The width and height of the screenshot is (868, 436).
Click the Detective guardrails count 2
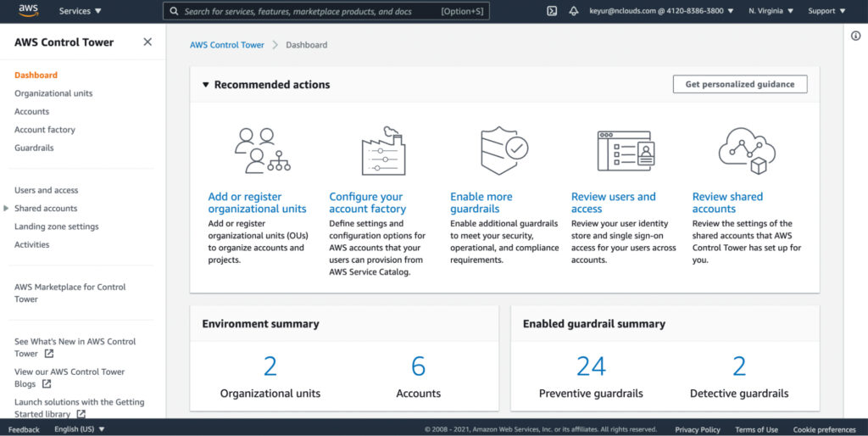click(739, 366)
